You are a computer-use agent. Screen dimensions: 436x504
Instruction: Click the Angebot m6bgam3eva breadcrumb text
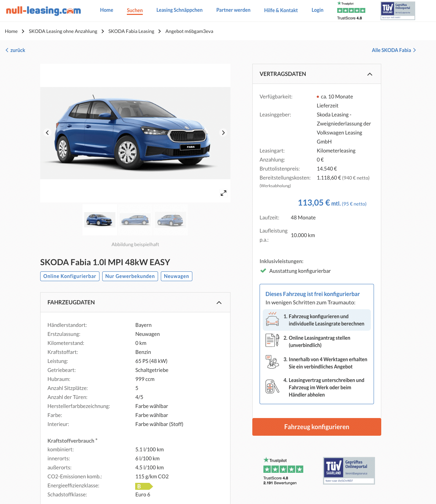click(189, 31)
